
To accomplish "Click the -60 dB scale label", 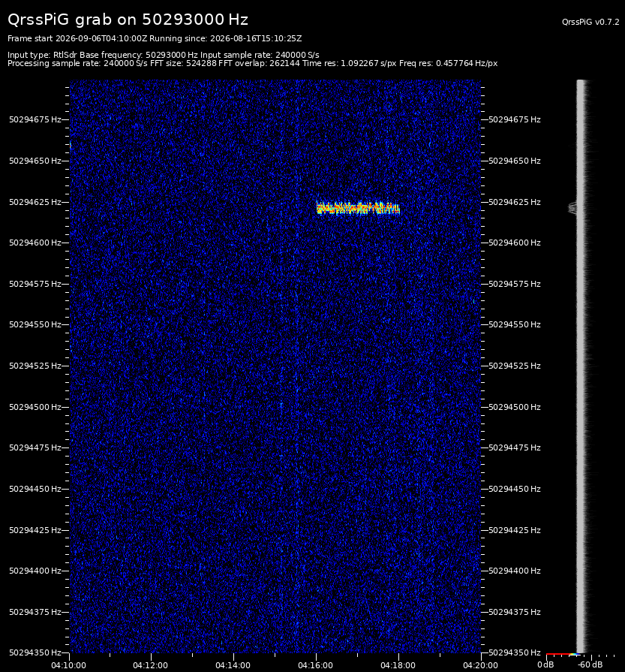I will (590, 664).
